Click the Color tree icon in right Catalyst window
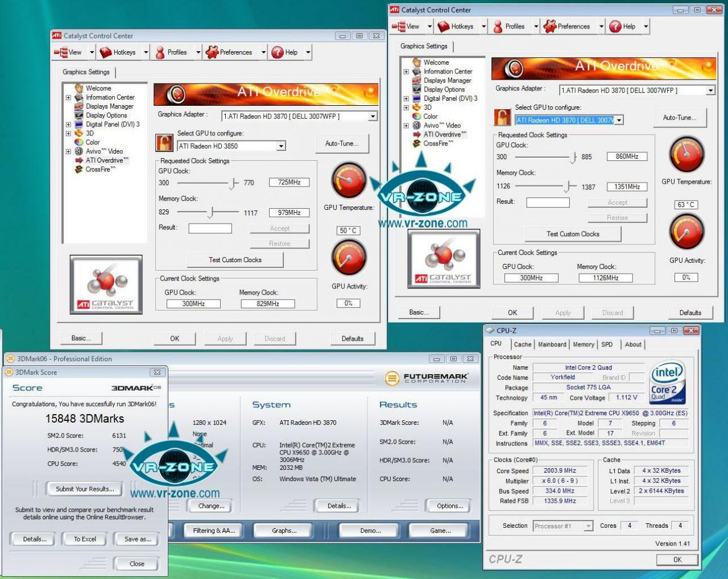 417,117
